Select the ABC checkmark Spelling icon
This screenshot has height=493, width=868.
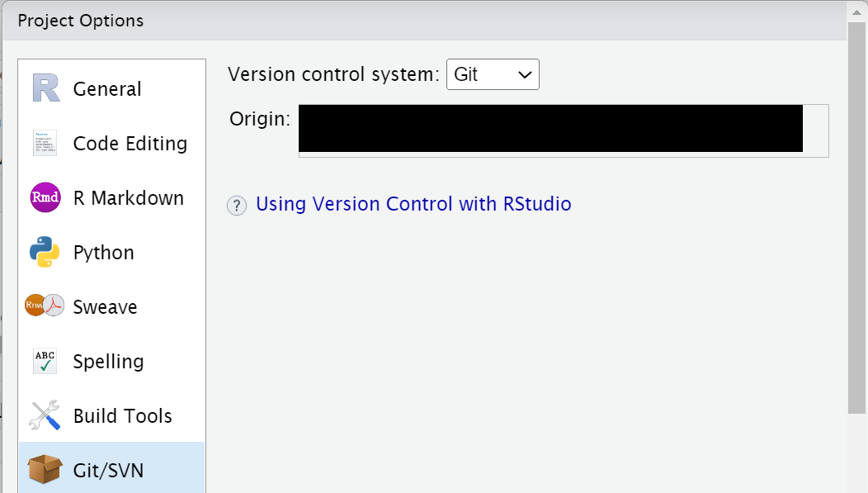pyautogui.click(x=45, y=361)
